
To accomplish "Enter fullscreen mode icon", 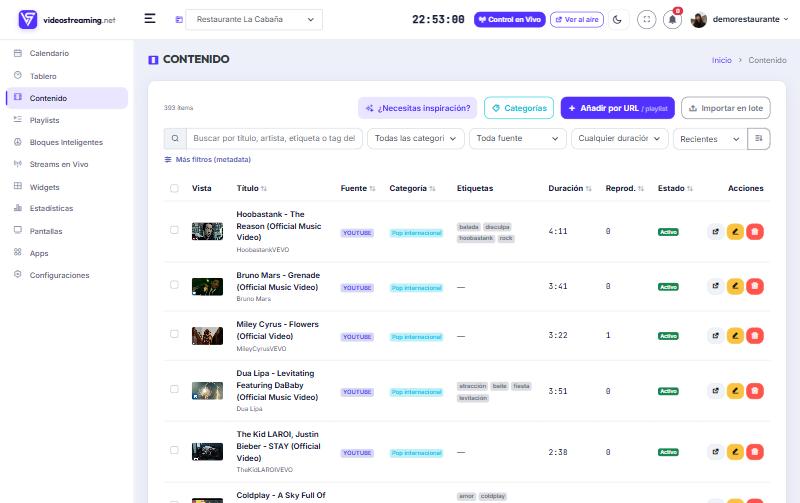I will pos(646,19).
